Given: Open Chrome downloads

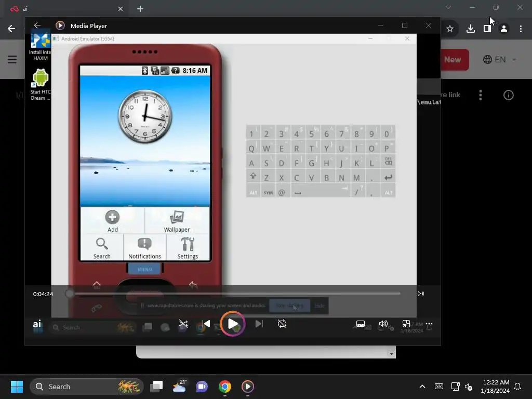Looking at the screenshot, I should click(x=471, y=29).
